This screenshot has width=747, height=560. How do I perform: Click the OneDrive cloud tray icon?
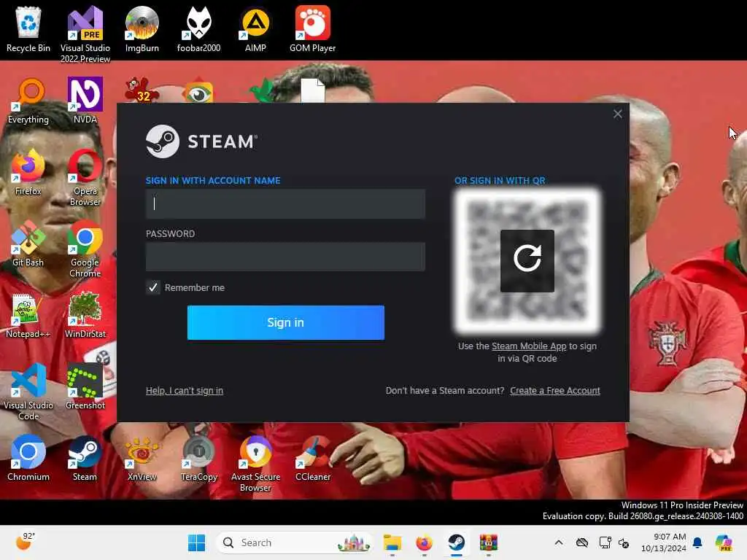pos(581,542)
